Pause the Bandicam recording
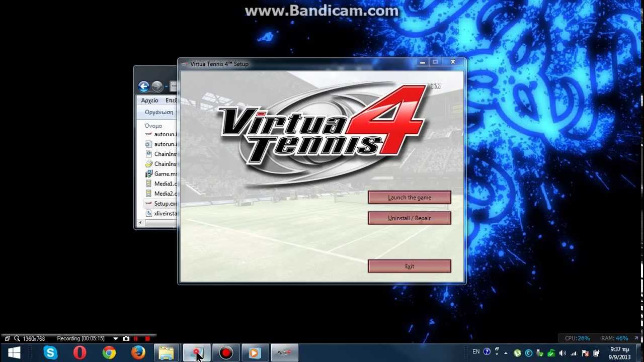The width and height of the screenshot is (644, 362). [136, 339]
